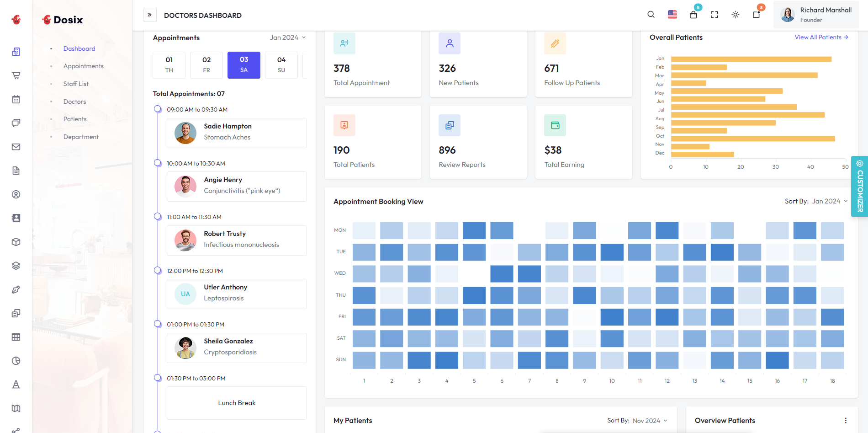Click Review Reports icon on 896 card
The height and width of the screenshot is (433, 868).
(450, 125)
